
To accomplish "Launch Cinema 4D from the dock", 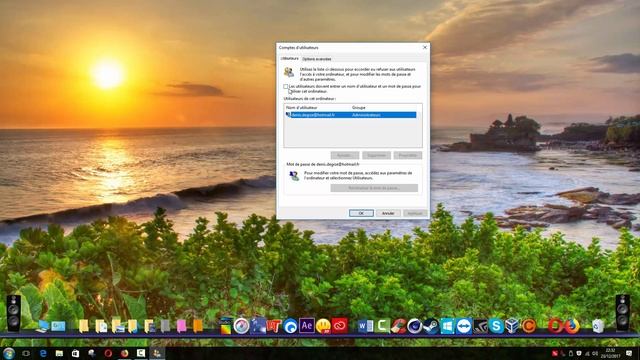I will point(414,326).
